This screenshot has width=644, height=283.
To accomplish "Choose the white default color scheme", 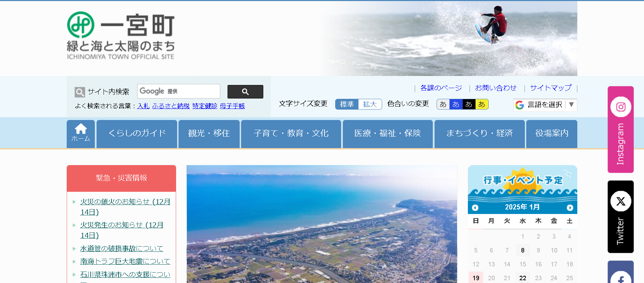I will click(x=443, y=104).
